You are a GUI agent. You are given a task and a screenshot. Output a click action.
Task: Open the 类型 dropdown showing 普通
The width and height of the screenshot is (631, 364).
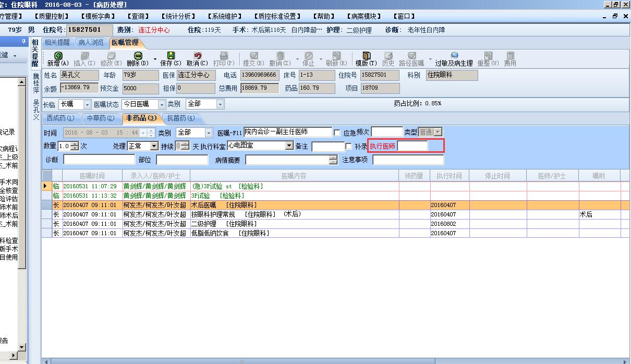438,132
